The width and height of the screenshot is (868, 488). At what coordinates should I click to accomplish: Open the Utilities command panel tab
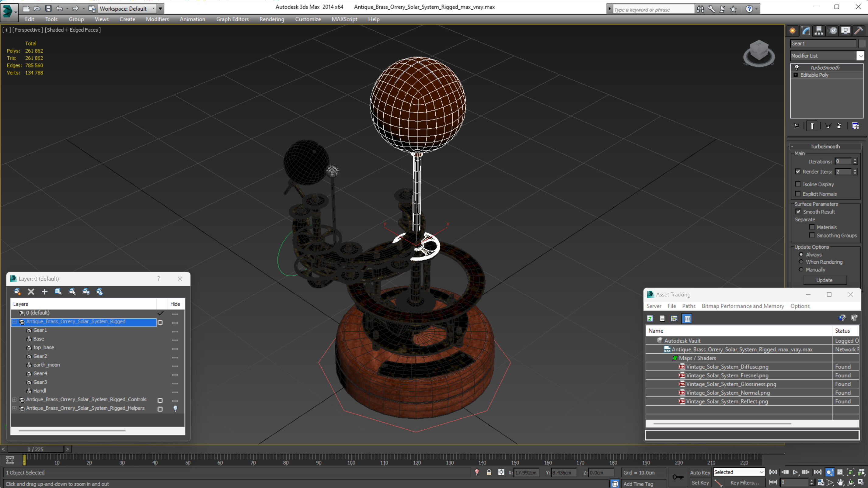(x=859, y=31)
